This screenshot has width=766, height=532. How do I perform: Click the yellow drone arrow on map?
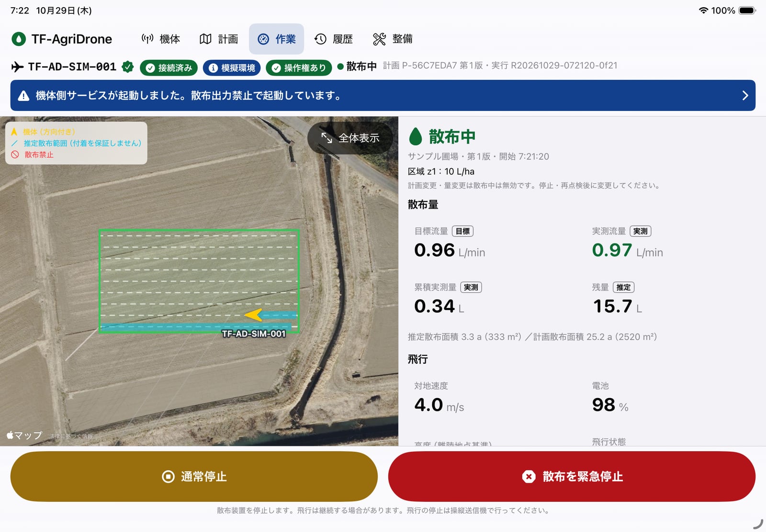(x=253, y=315)
